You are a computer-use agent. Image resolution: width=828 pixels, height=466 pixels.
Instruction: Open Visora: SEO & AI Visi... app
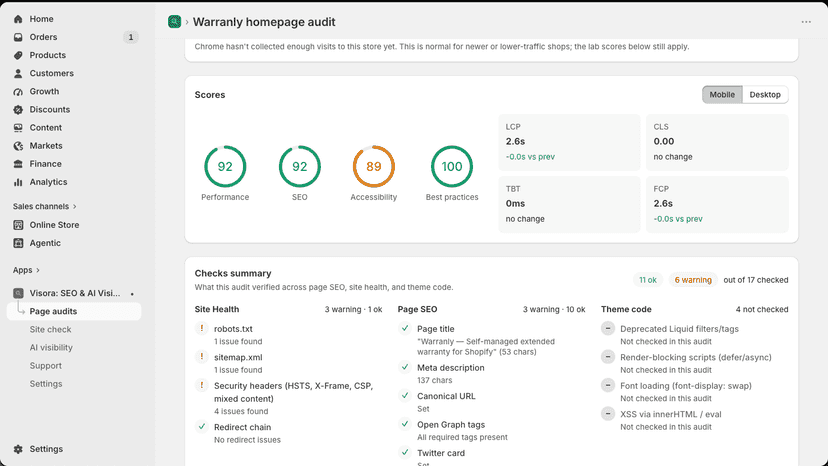coord(74,293)
